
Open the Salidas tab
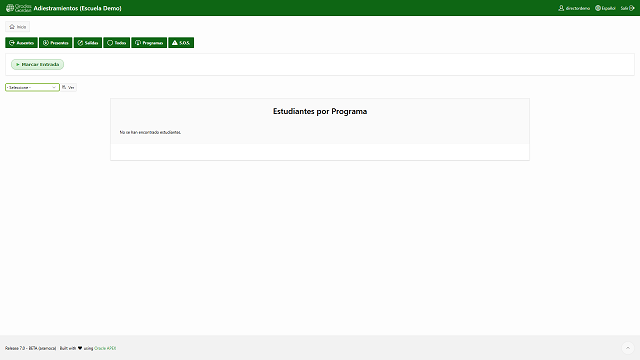(x=88, y=43)
